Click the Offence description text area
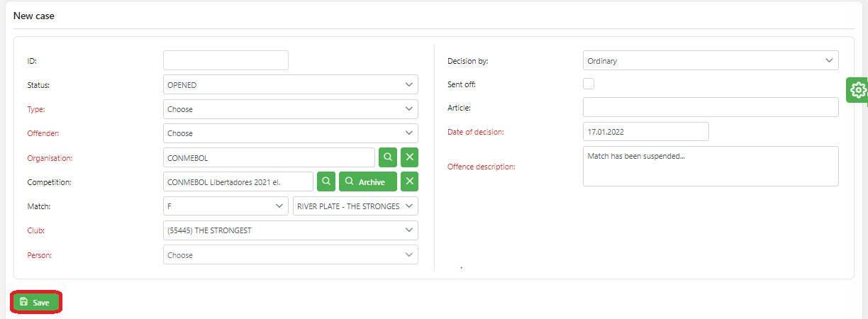 [x=710, y=167]
